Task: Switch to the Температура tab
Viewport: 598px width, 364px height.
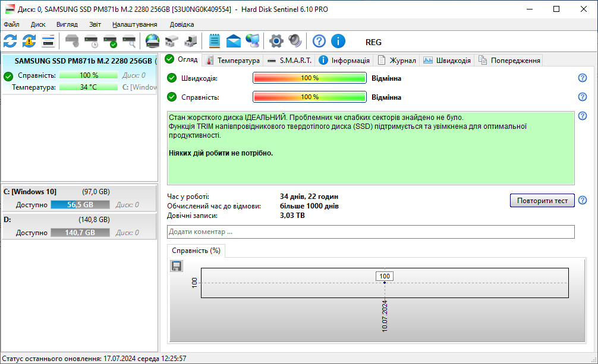Action: tap(232, 61)
